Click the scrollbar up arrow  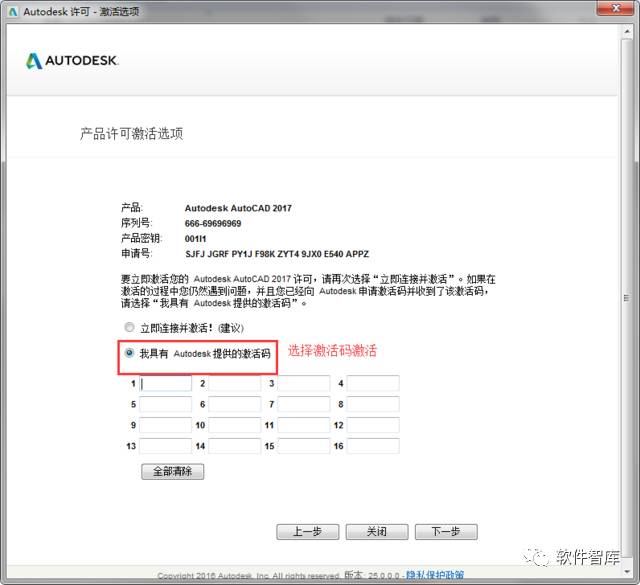tap(627, 31)
